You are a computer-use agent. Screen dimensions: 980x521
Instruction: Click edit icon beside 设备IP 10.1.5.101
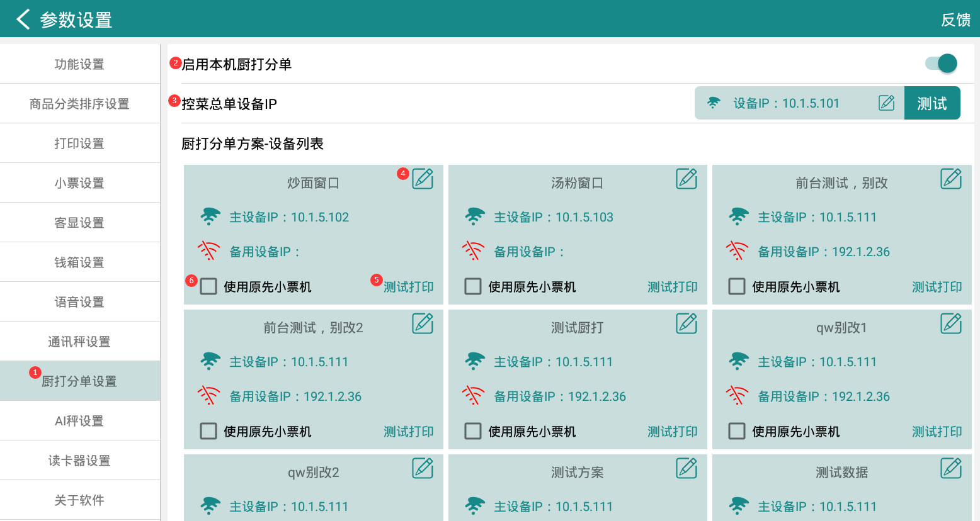coord(886,103)
